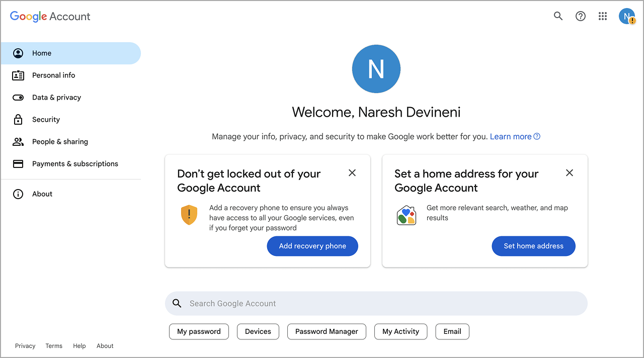Screen dimensions: 644x358
Task: Go to Data & privacy
Action: 71,98
